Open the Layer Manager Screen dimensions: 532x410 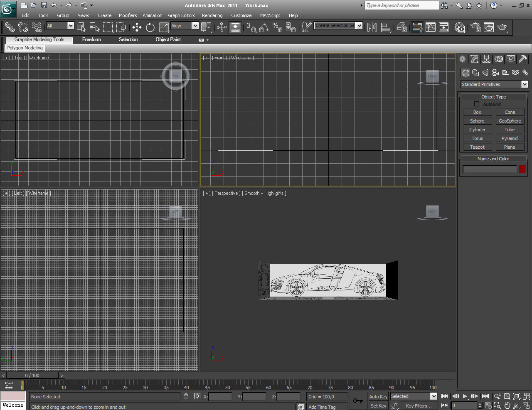[x=401, y=27]
